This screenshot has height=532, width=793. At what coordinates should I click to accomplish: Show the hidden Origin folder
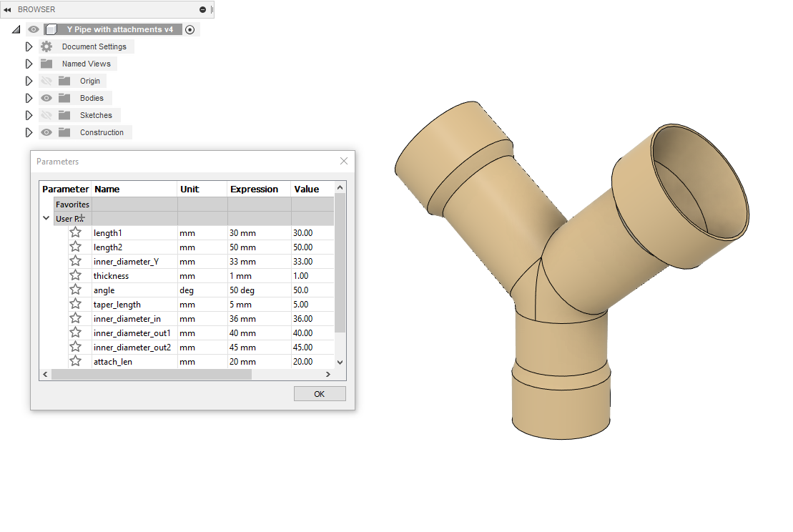click(x=46, y=81)
